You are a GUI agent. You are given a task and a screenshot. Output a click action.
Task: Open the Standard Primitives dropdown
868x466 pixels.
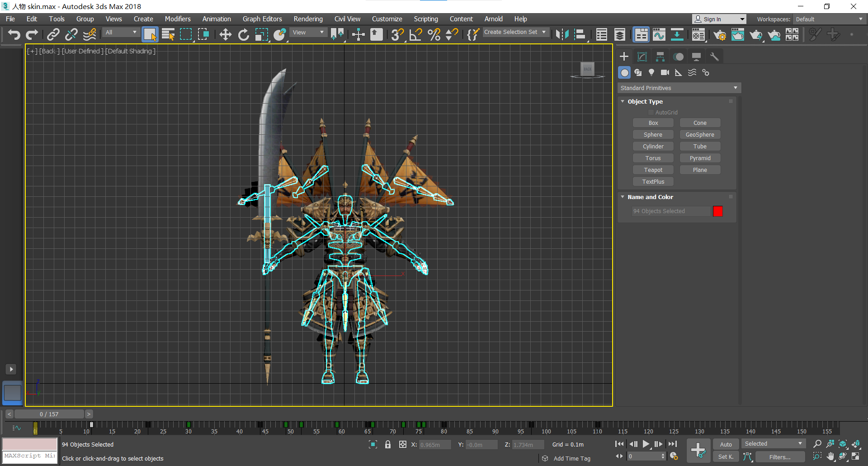679,88
